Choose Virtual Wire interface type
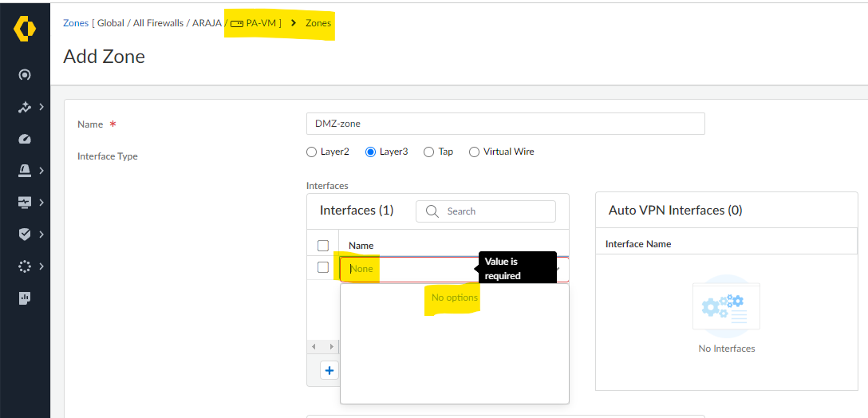Image resolution: width=868 pixels, height=418 pixels. [x=475, y=152]
